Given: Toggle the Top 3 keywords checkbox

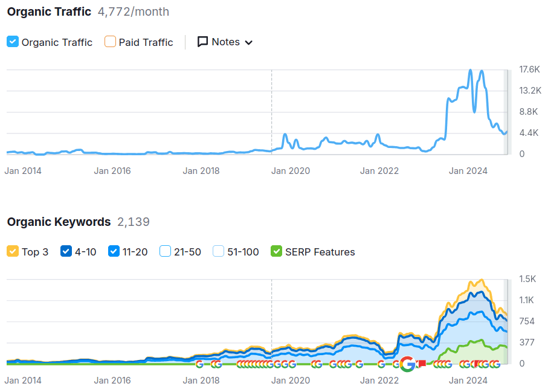Looking at the screenshot, I should 13,251.
